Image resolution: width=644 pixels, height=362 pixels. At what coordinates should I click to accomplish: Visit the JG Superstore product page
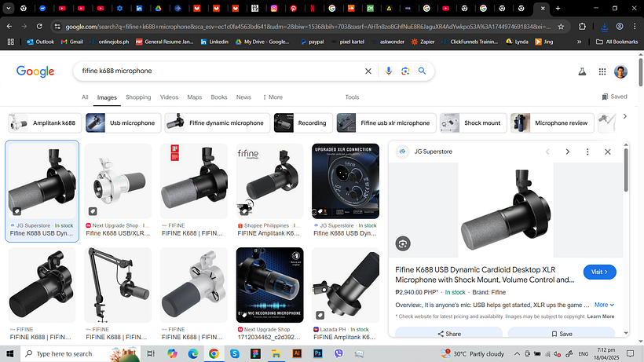coord(599,272)
